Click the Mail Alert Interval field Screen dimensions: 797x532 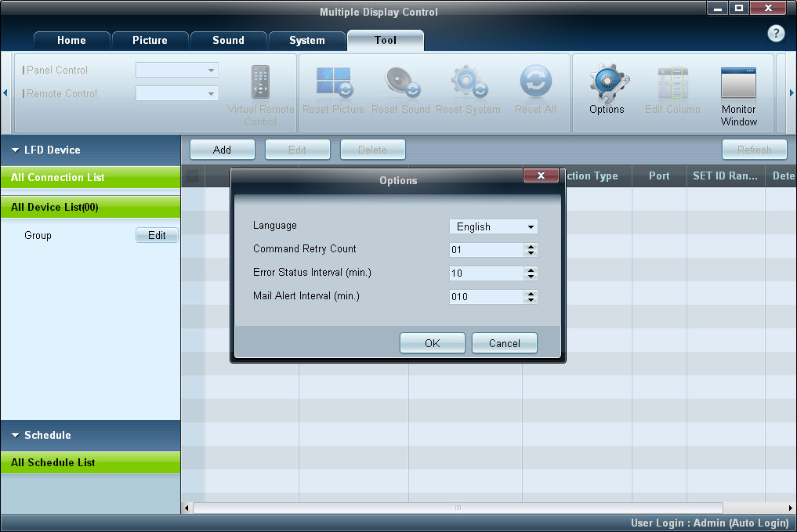pyautogui.click(x=487, y=296)
